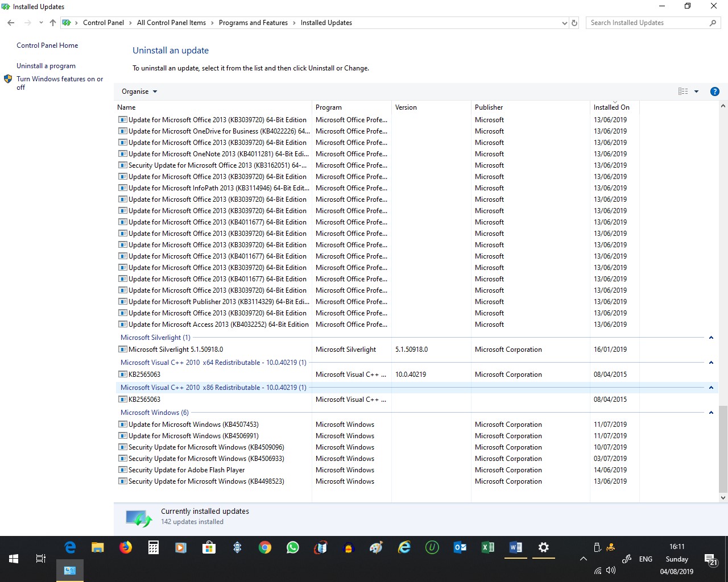
Task: Open the Uninstall a program link
Action: pyautogui.click(x=46, y=66)
